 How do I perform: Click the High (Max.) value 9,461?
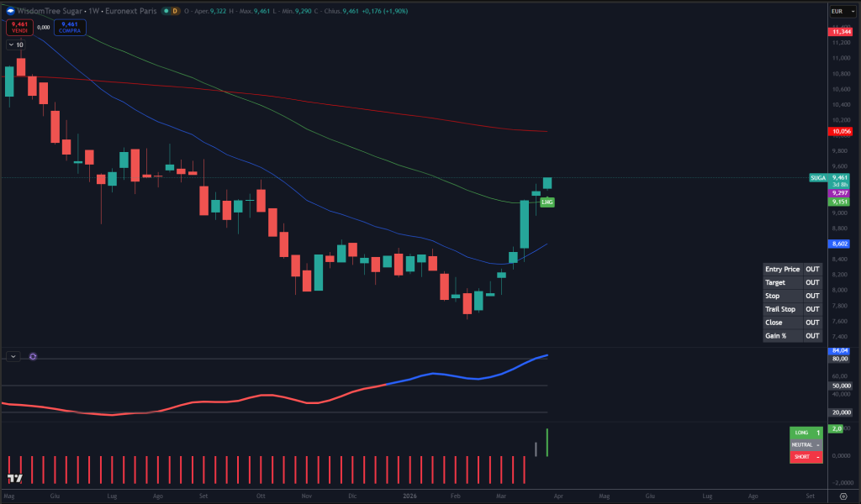[261, 11]
